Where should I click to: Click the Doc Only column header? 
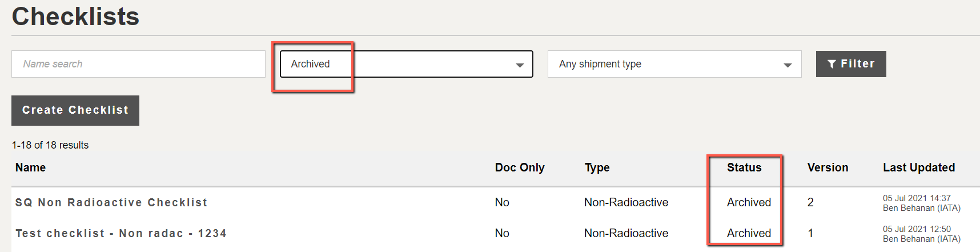click(520, 167)
